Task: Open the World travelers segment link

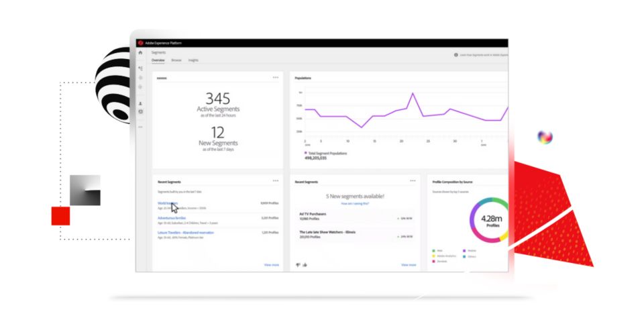Action: pyautogui.click(x=168, y=203)
